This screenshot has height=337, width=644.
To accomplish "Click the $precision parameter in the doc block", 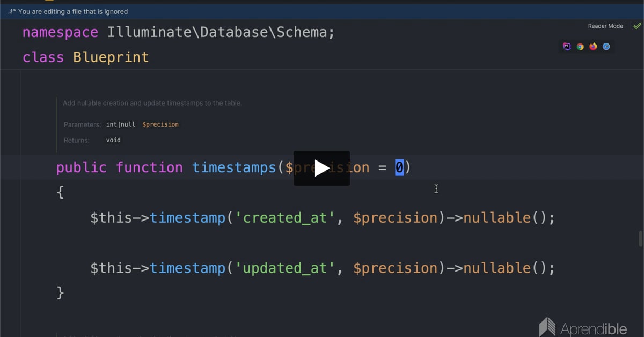I will (x=160, y=124).
